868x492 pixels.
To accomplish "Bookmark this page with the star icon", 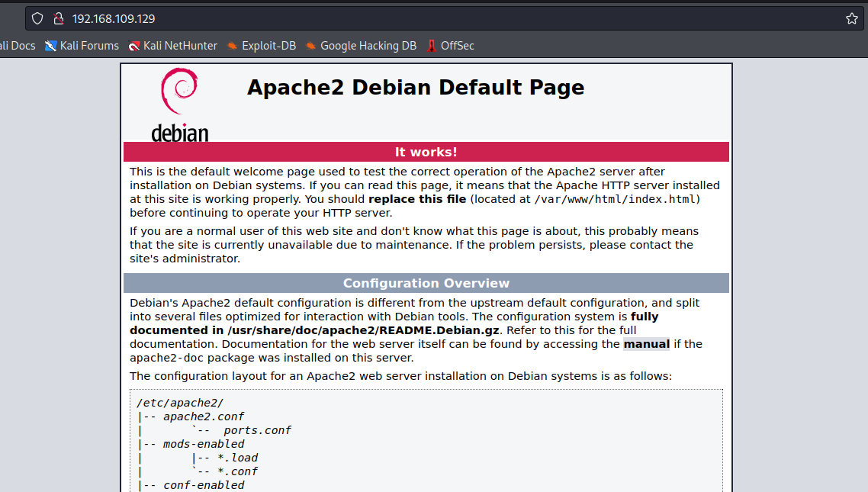I will 852,19.
